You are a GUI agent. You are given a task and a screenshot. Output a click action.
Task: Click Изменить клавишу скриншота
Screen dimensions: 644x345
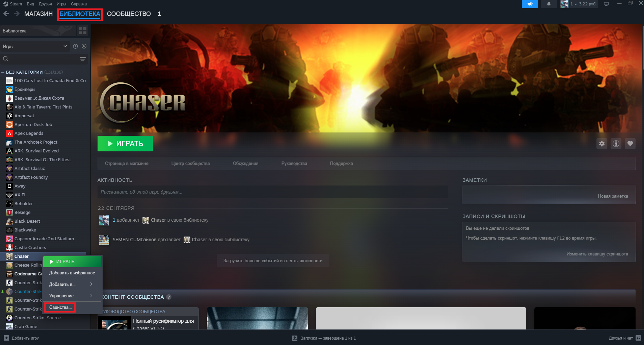pyautogui.click(x=597, y=254)
